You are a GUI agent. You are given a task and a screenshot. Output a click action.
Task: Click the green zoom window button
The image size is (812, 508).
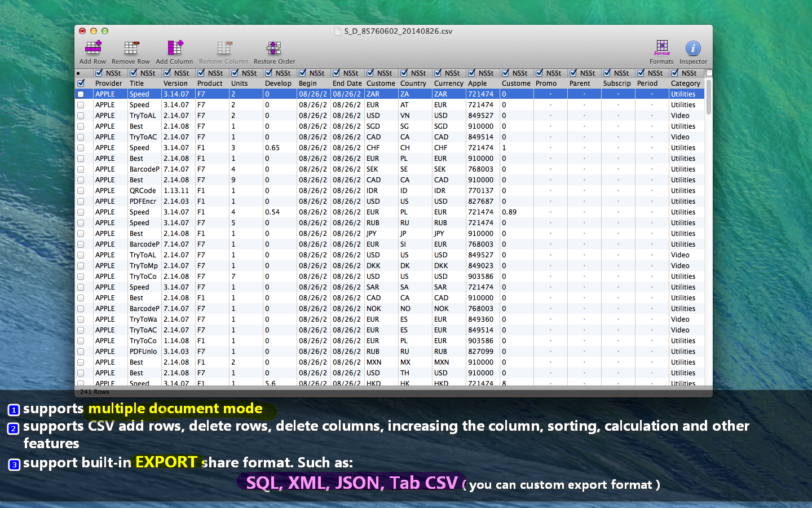[x=105, y=31]
